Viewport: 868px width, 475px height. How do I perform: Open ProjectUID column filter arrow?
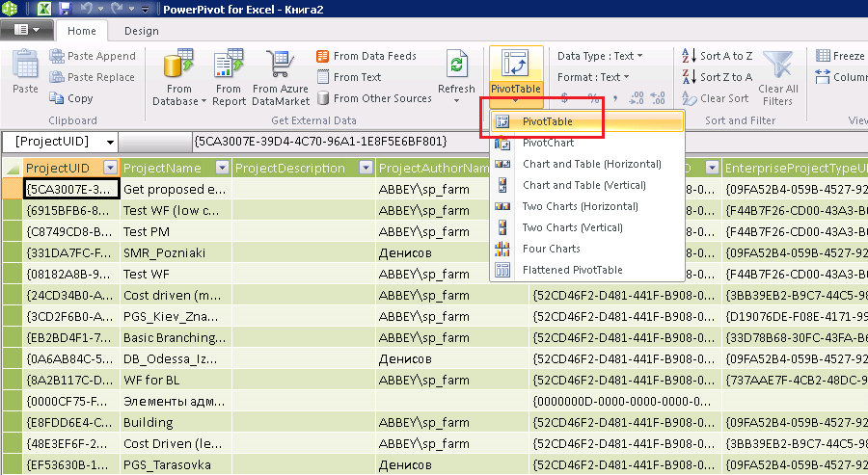point(110,168)
